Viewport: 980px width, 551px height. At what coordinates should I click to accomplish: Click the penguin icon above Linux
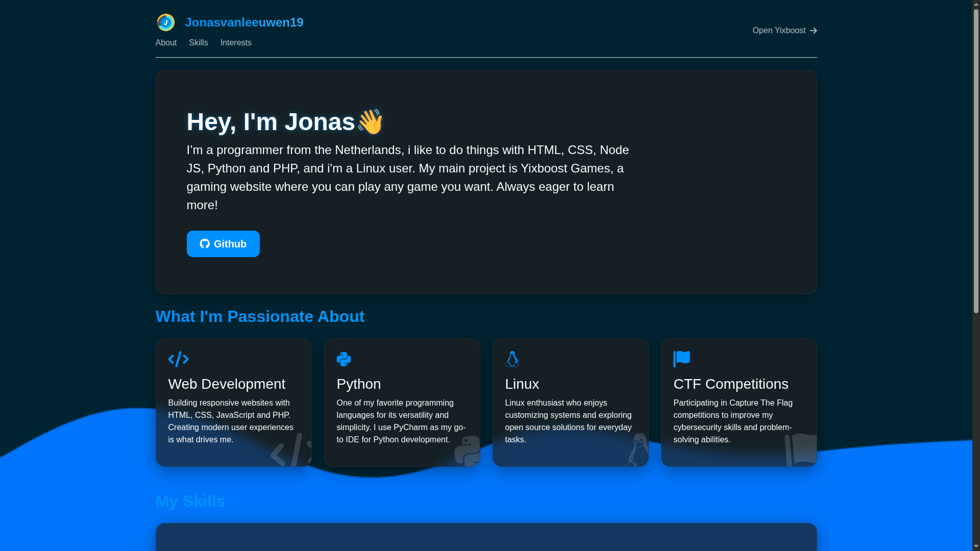tap(512, 359)
